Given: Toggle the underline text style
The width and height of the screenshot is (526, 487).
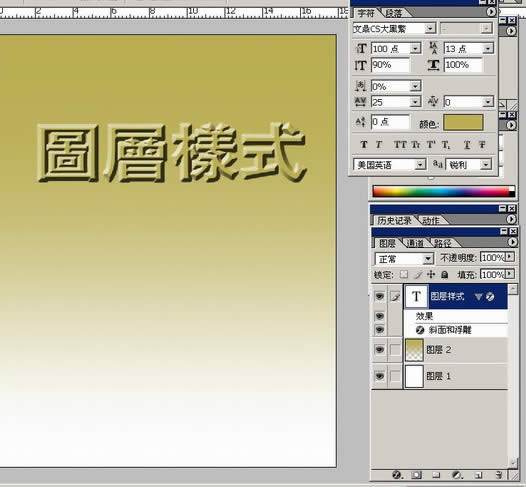Looking at the screenshot, I should (x=467, y=145).
